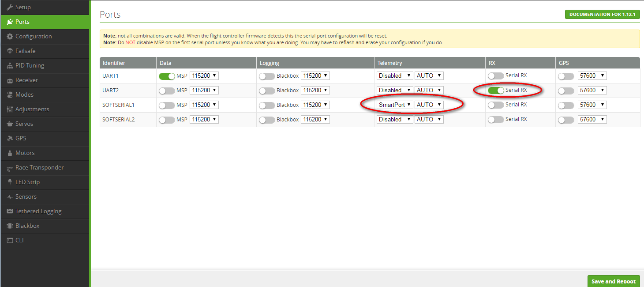Click the PID Tuning icon
The height and width of the screenshot is (287, 644).
click(x=10, y=66)
